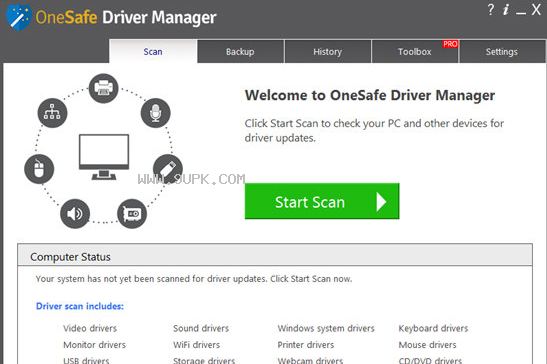Click the USB drive device icon
The height and width of the screenshot is (364, 547).
click(168, 169)
